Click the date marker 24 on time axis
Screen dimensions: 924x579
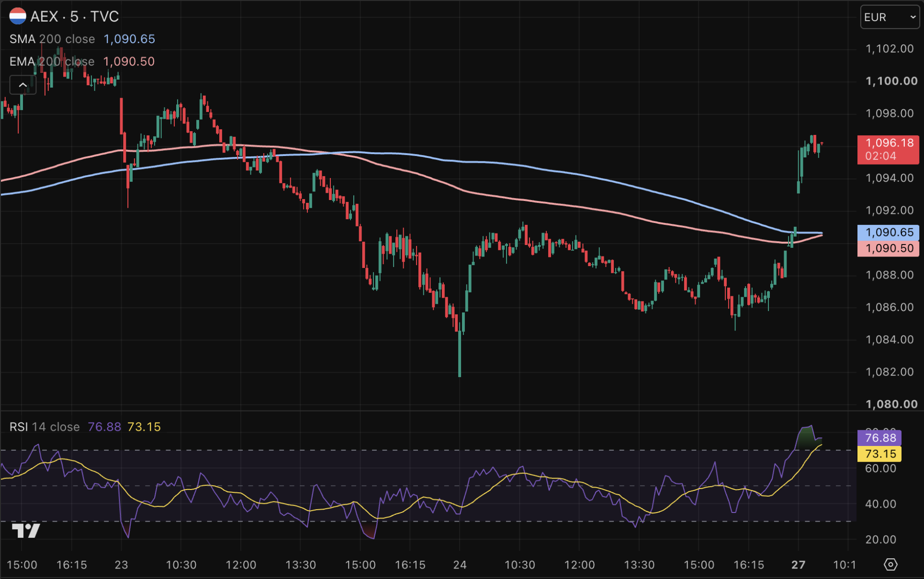point(460,565)
